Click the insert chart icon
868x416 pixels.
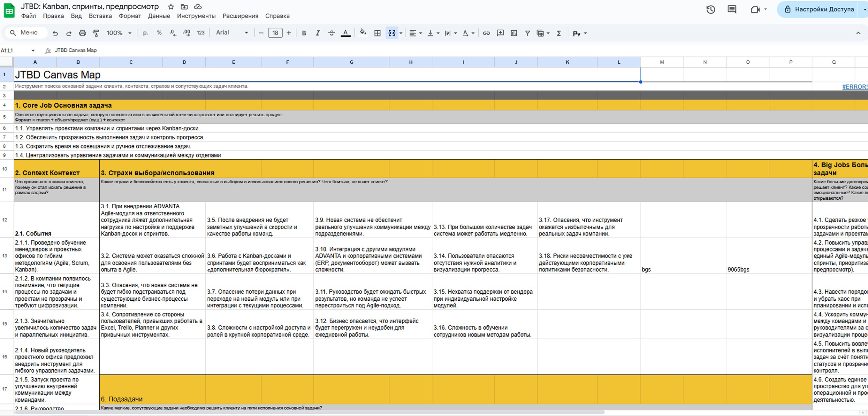[x=514, y=33]
